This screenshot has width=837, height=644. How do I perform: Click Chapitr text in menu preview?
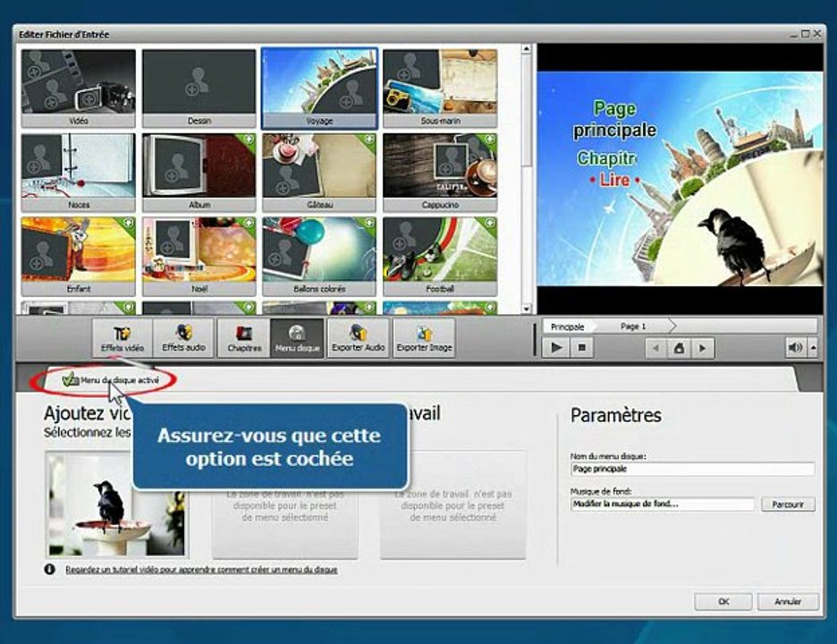pyautogui.click(x=606, y=158)
